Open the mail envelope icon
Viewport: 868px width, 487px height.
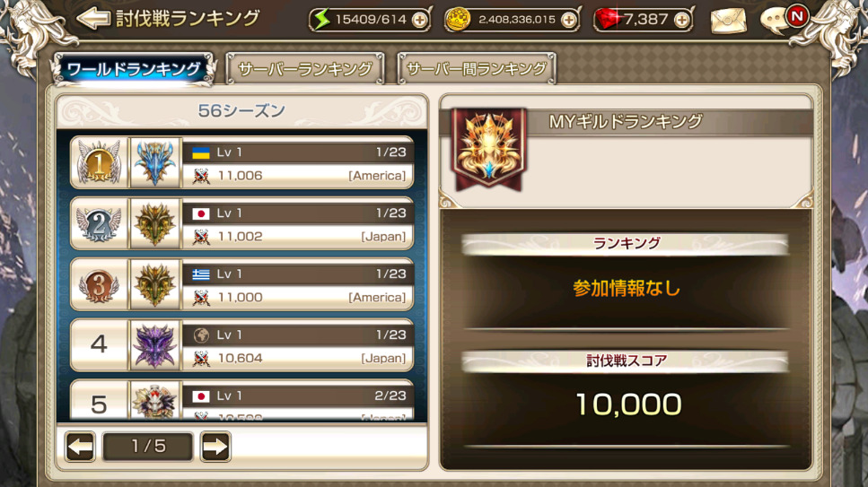(x=728, y=21)
